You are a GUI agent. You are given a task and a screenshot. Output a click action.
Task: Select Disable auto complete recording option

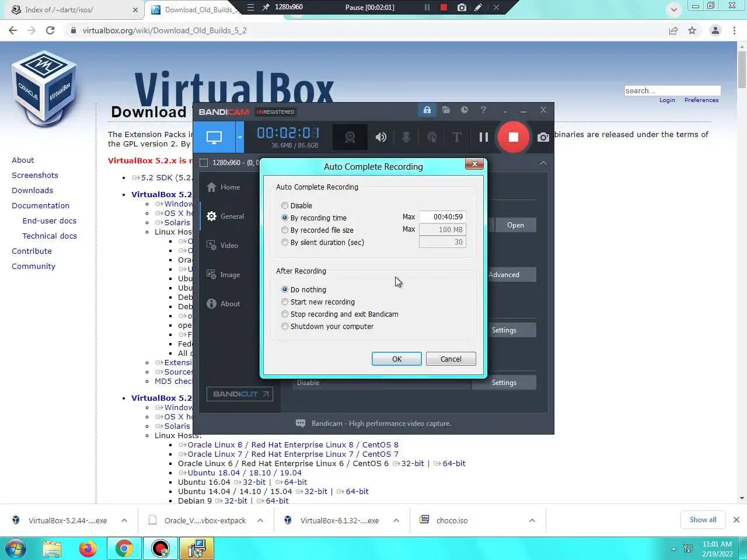pyautogui.click(x=296, y=205)
